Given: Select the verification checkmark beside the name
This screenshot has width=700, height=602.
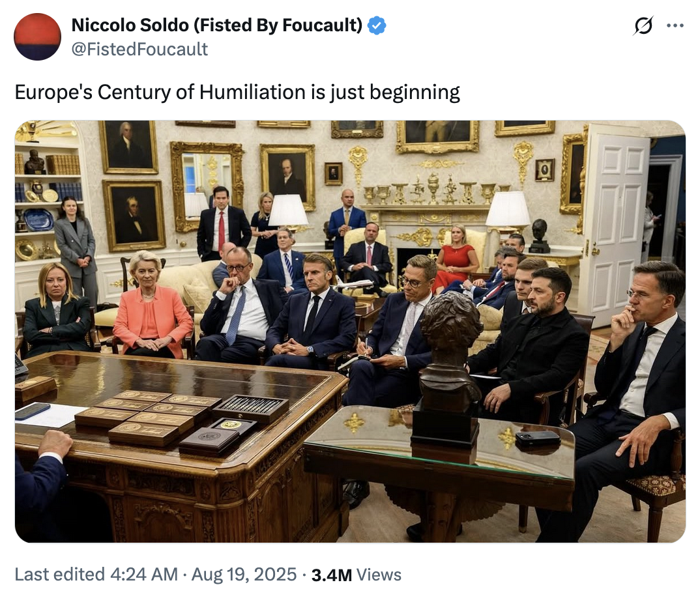Looking at the screenshot, I should click(375, 25).
